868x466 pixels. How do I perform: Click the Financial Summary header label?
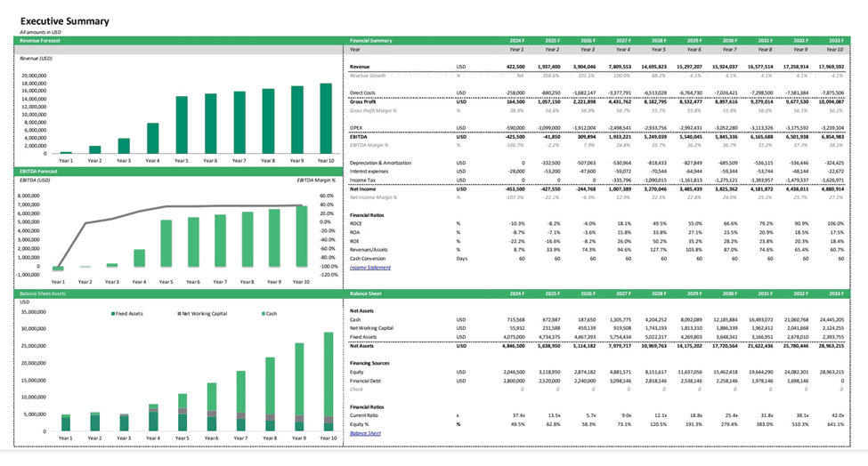tap(371, 40)
